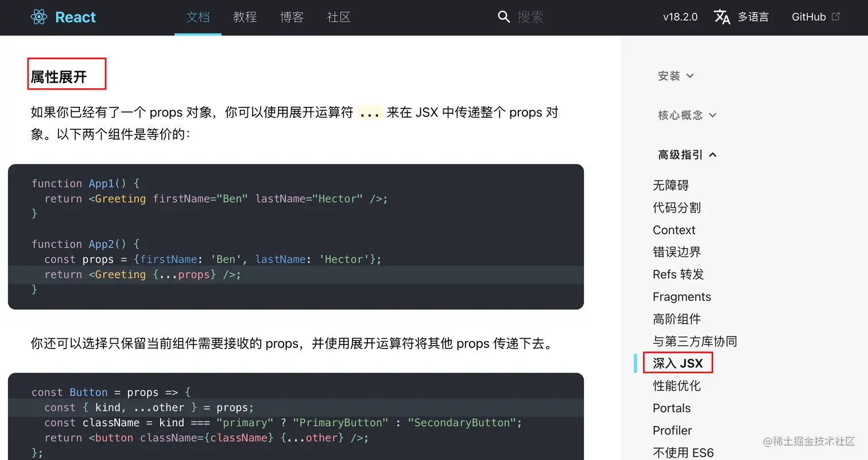
Task: Go to the 社区 tab
Action: coord(339,17)
